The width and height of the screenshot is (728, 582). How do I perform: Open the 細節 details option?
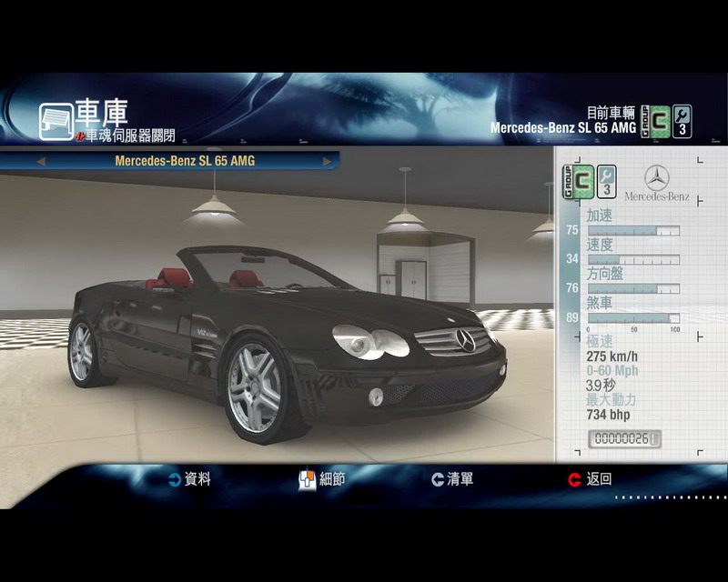(322, 479)
